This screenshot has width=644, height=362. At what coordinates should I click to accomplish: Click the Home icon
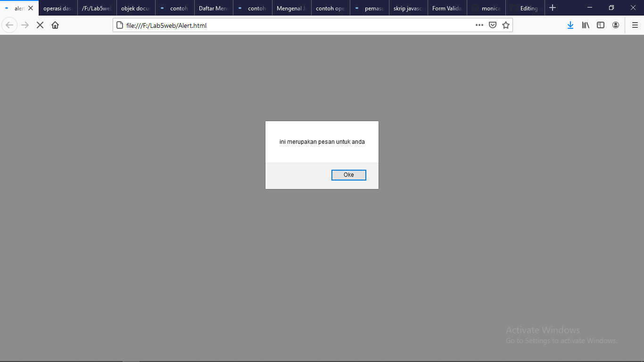coord(56,25)
